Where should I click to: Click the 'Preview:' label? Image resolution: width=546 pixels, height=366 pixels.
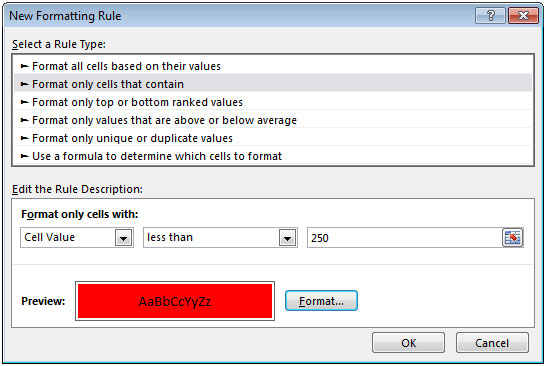tap(43, 301)
